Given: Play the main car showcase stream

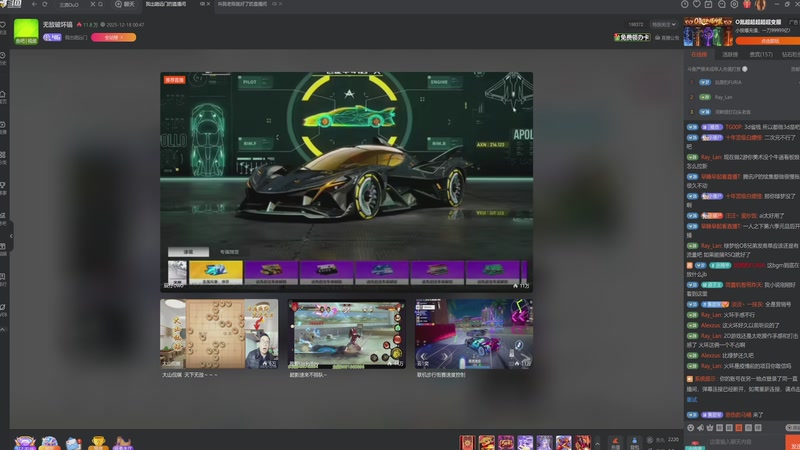Looking at the screenshot, I should pyautogui.click(x=346, y=182).
